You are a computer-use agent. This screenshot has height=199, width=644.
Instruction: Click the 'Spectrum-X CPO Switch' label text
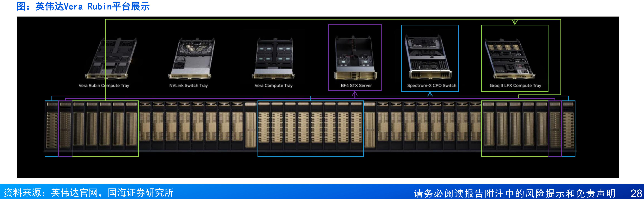(x=431, y=85)
